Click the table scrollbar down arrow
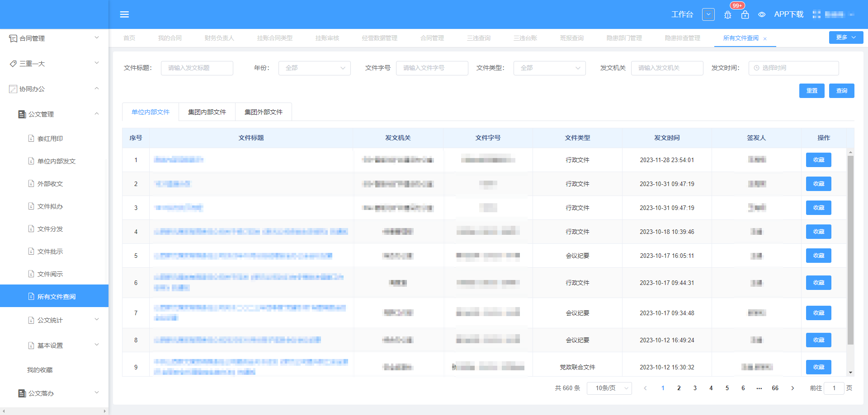868x415 pixels. pos(850,373)
